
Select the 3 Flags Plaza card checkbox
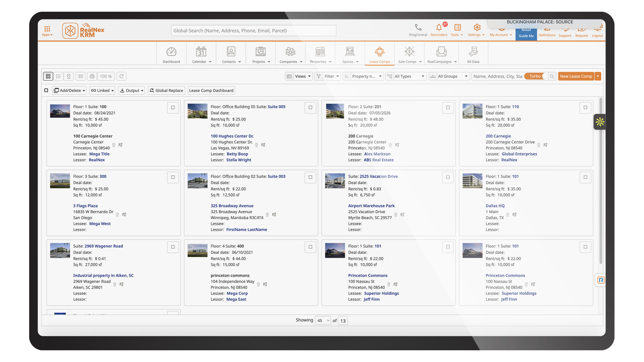pos(173,177)
